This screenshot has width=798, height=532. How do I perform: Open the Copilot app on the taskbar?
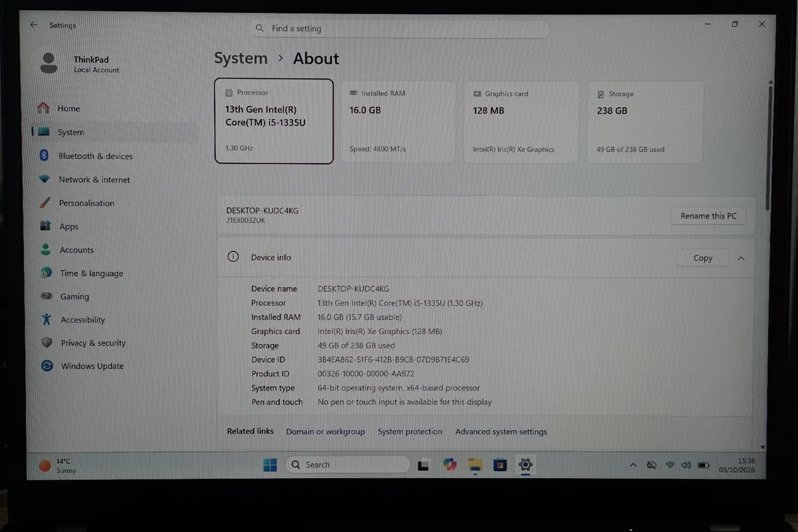coord(450,465)
